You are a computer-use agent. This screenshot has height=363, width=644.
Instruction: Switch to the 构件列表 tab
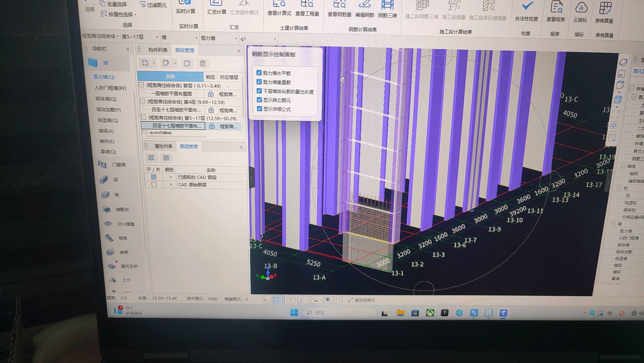[158, 50]
